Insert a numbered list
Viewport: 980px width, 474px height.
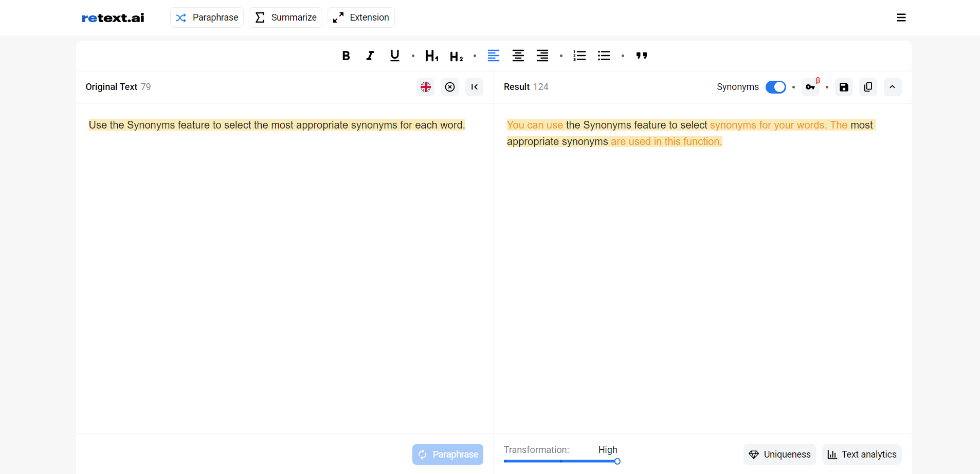(x=579, y=56)
